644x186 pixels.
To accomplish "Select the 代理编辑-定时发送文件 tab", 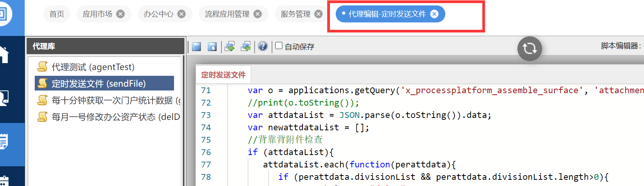I will [387, 14].
